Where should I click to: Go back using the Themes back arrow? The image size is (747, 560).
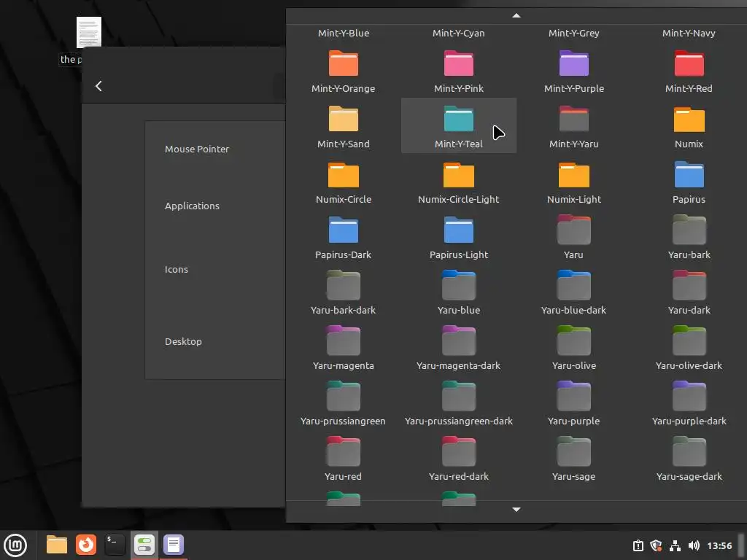tap(98, 86)
